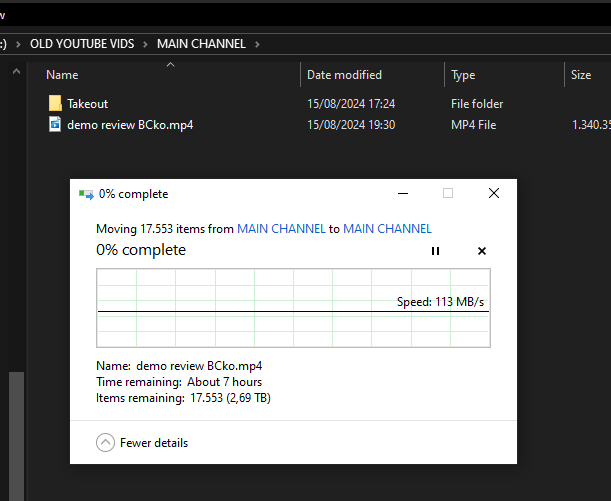Click the navigation pane scrollbar thumb
This screenshot has height=501, width=611.
[17, 436]
